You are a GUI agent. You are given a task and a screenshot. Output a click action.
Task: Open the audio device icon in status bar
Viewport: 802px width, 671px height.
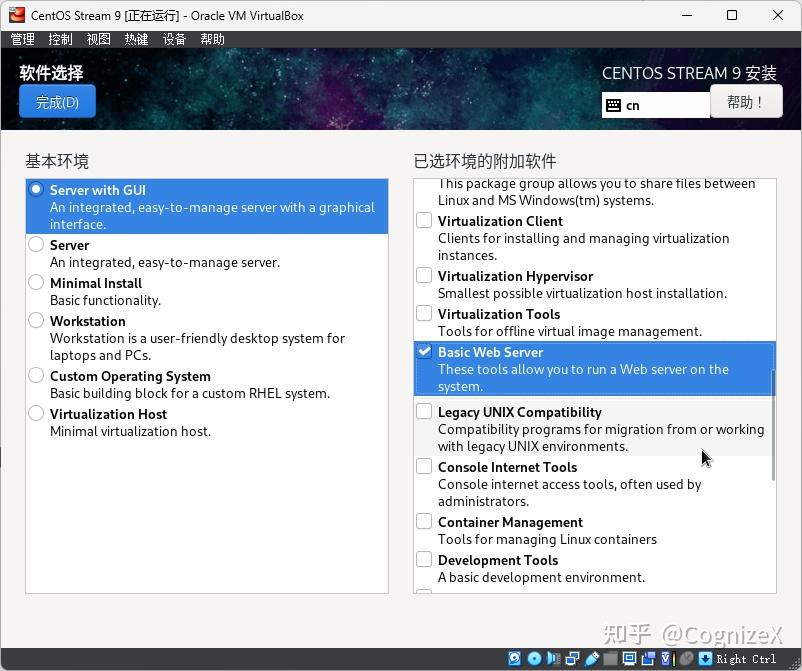(552, 659)
